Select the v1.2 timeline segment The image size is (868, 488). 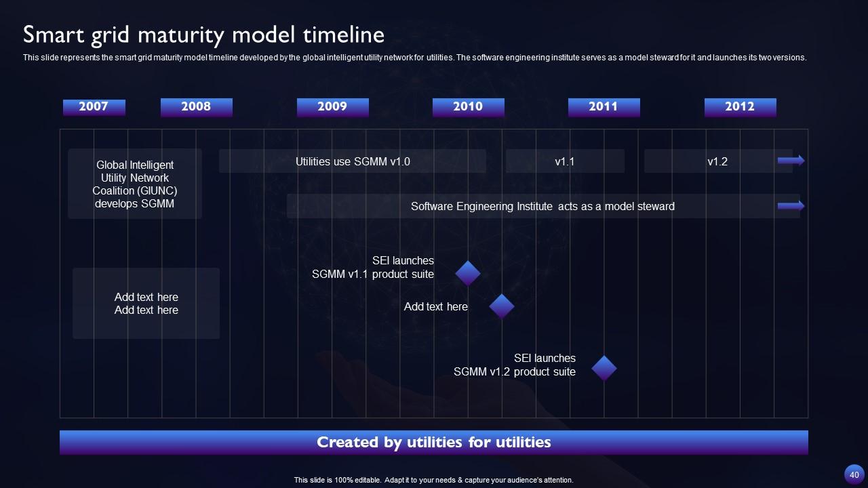718,161
